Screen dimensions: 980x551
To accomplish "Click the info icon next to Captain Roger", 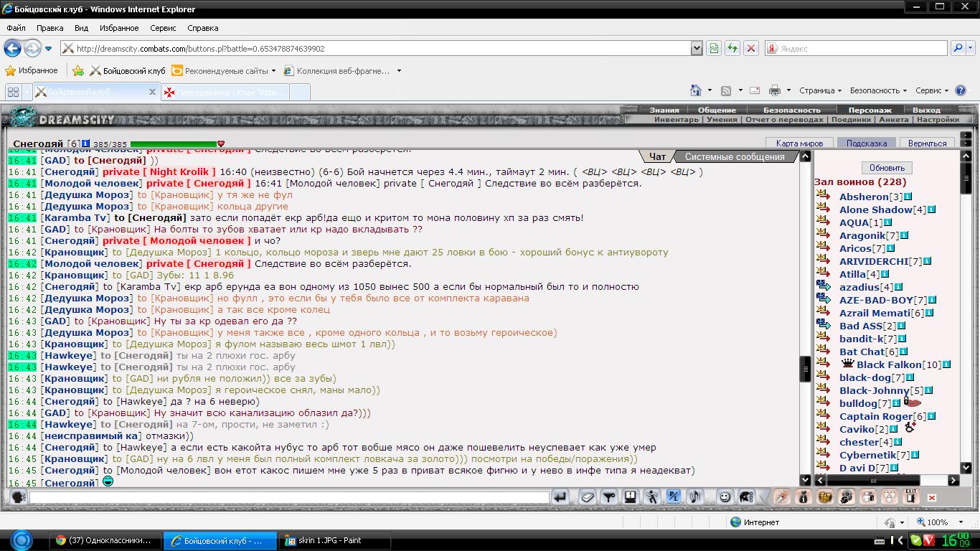I will point(931,416).
